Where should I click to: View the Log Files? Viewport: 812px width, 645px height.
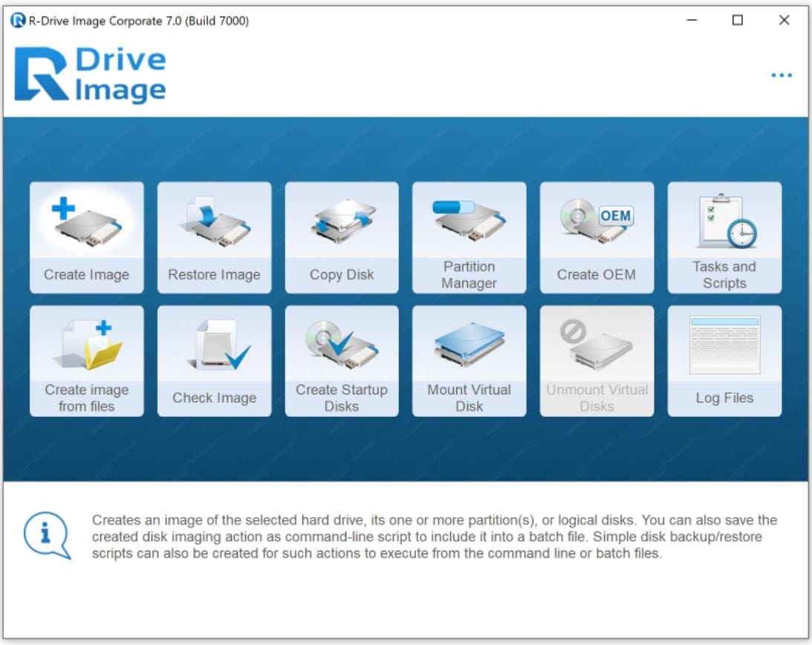tap(724, 360)
